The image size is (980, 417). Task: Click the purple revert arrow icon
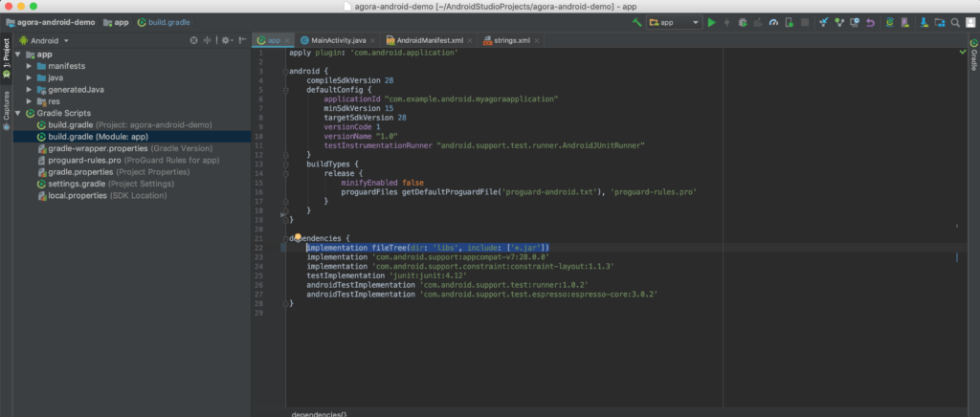pyautogui.click(x=870, y=22)
